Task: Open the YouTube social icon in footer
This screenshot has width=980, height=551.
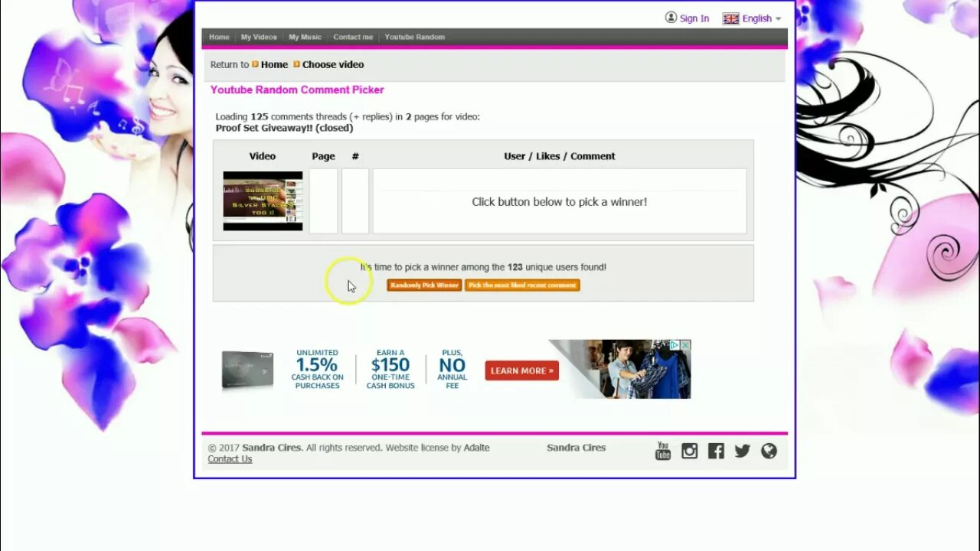Action: pos(663,451)
